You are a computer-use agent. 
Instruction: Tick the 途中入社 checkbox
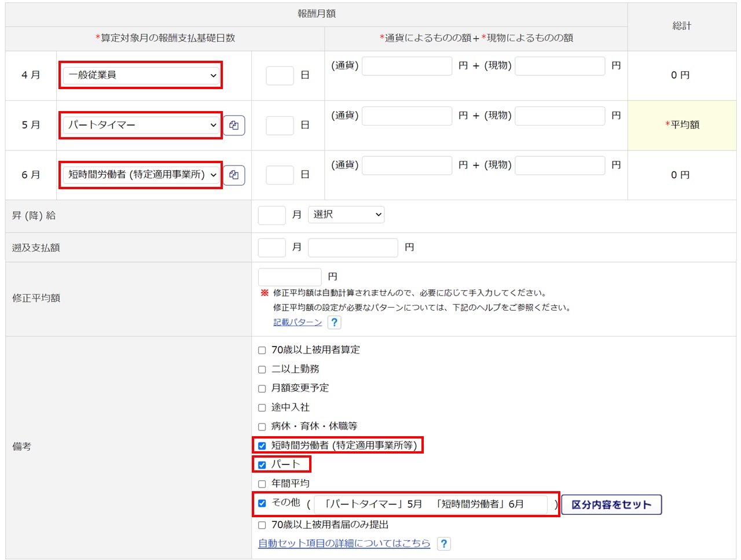tap(262, 408)
